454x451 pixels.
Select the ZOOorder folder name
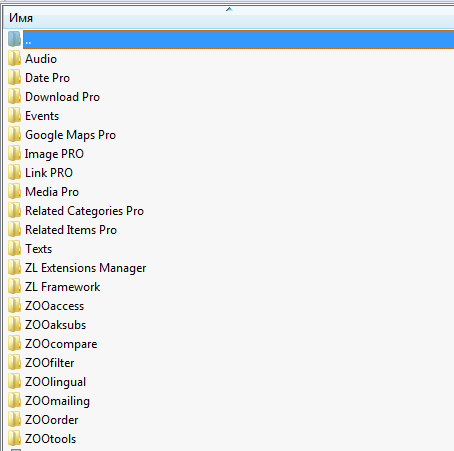(x=52, y=420)
